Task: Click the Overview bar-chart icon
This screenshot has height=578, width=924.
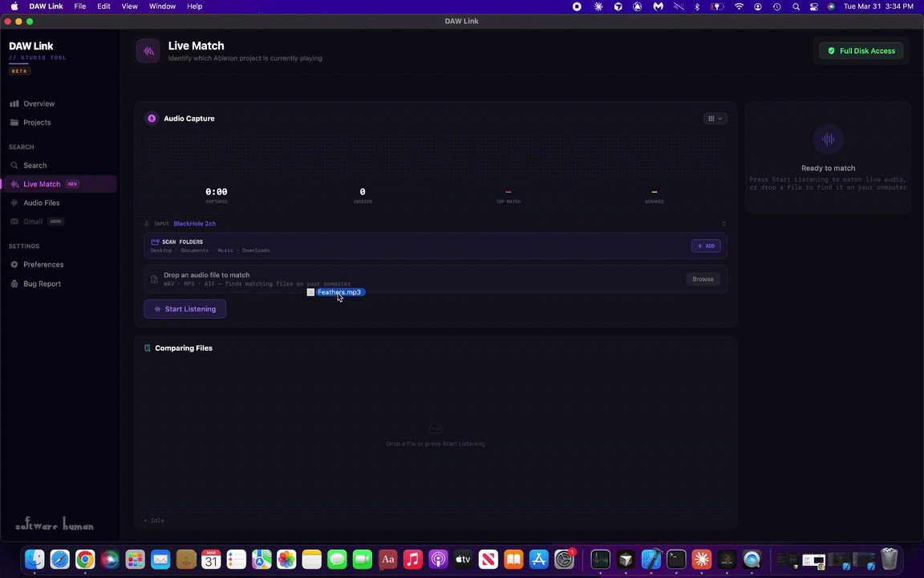Action: 14,104
